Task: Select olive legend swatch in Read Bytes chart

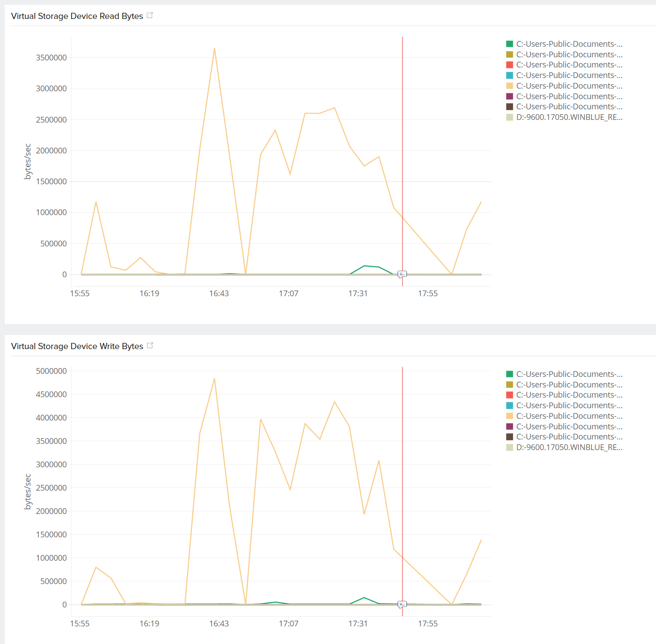Action: coord(510,55)
